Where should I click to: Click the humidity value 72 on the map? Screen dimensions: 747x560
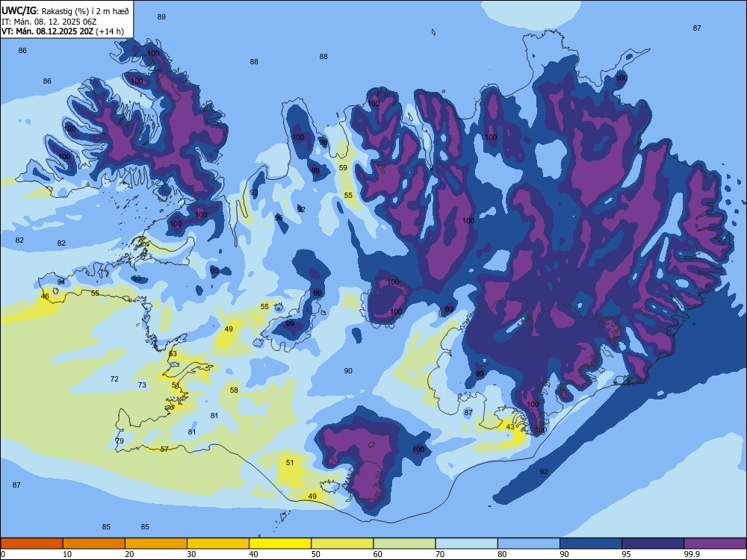[114, 379]
